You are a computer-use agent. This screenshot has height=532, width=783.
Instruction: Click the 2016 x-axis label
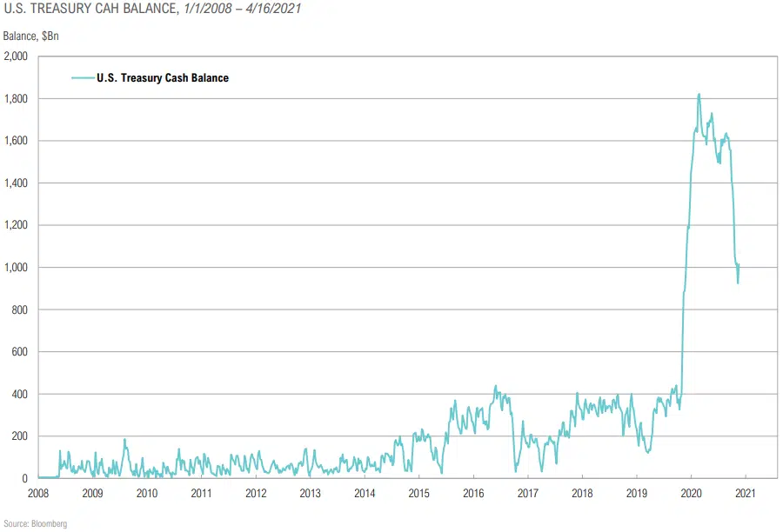(x=473, y=494)
